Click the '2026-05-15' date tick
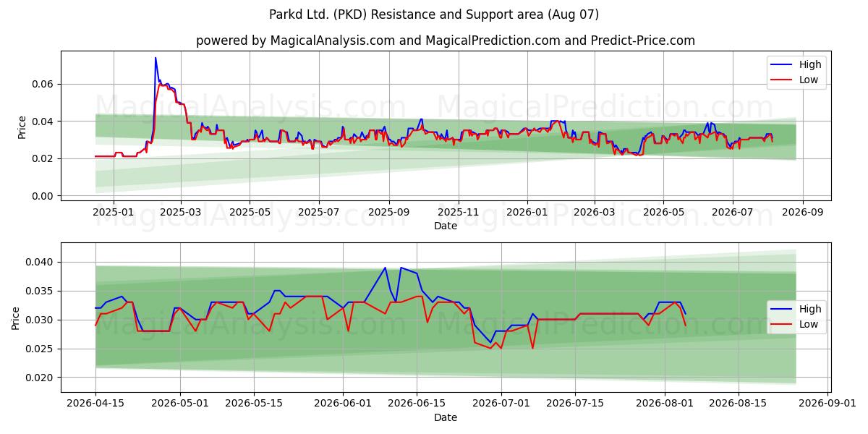868x434 pixels. [x=254, y=404]
